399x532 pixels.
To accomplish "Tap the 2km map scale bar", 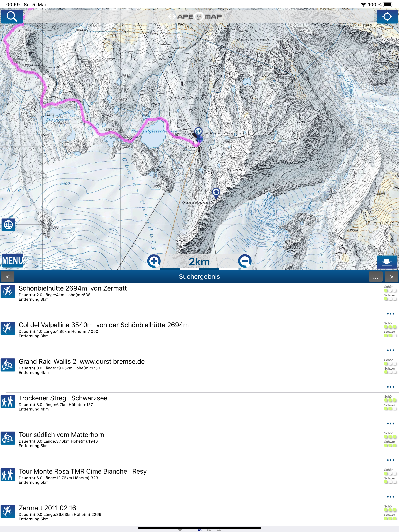I will tap(199, 262).
